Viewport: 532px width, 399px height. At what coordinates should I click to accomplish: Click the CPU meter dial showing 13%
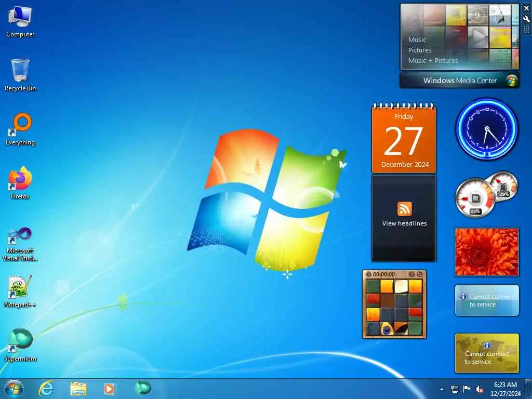(475, 198)
